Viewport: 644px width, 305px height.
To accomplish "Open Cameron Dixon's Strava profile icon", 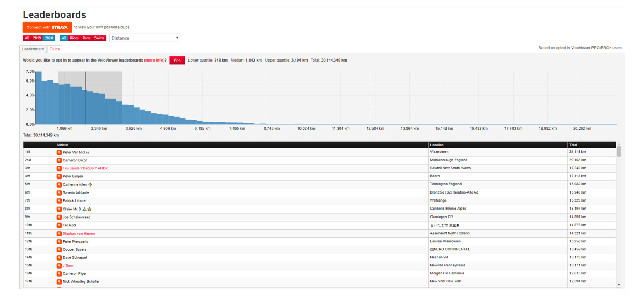I will [x=59, y=160].
